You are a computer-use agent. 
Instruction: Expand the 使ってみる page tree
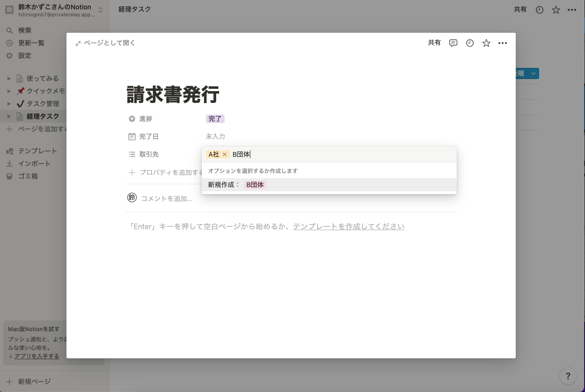point(8,79)
